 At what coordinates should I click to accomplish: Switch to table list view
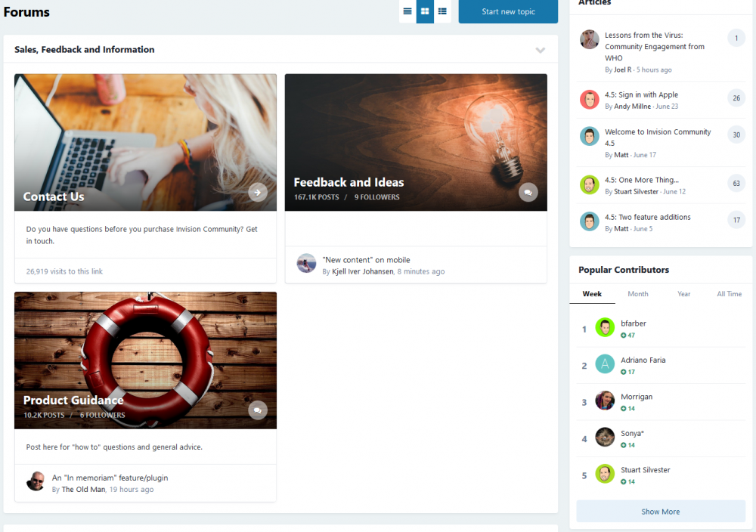442,11
